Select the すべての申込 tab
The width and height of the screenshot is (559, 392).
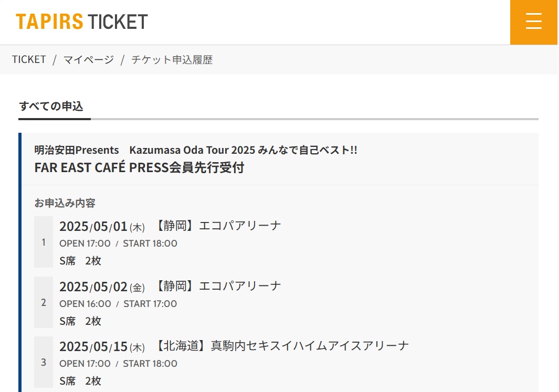coord(51,106)
